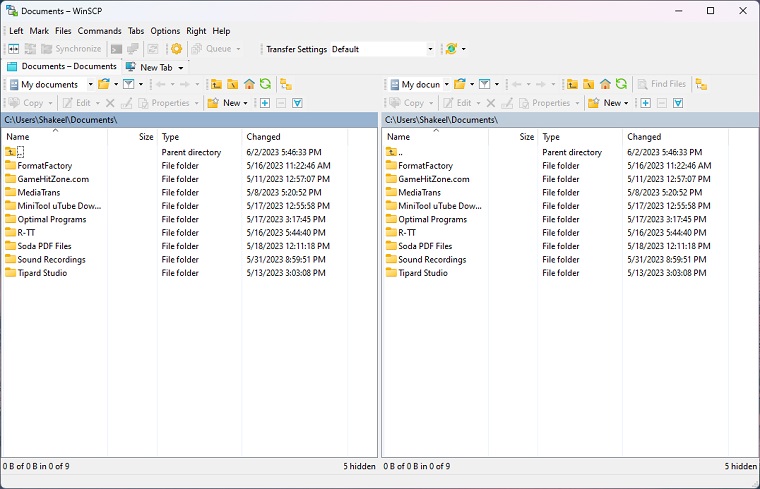Click New button in left panel toolbar
The width and height of the screenshot is (760, 489).
(x=228, y=103)
